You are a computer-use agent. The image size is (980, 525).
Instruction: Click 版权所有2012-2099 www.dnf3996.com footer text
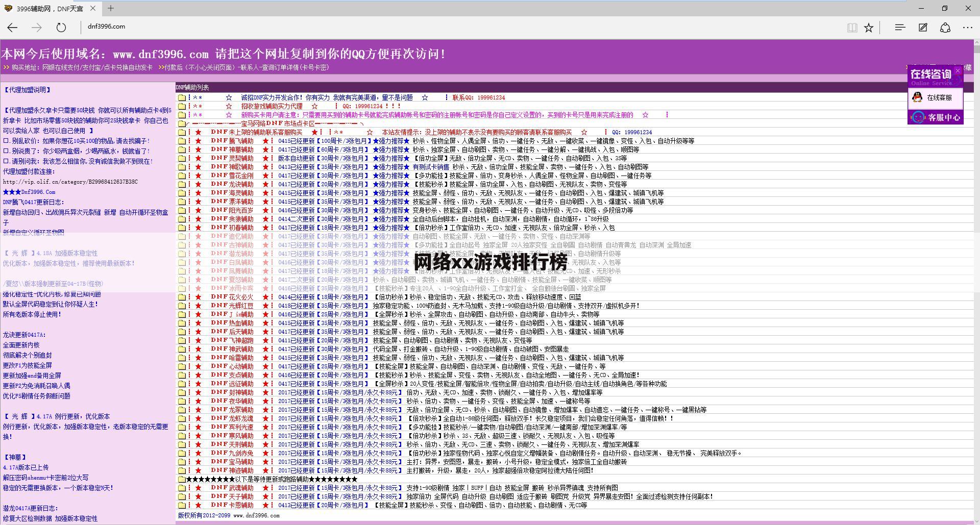click(229, 516)
